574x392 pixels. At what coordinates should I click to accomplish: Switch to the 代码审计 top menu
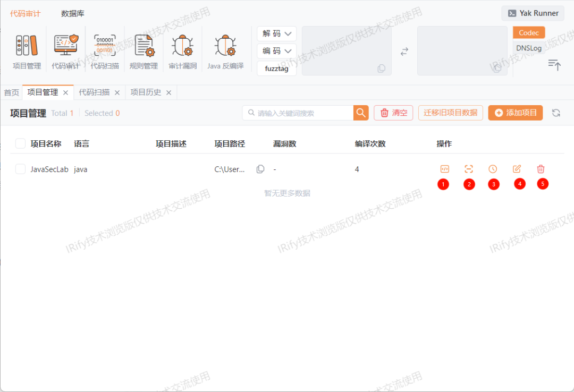[x=26, y=13]
